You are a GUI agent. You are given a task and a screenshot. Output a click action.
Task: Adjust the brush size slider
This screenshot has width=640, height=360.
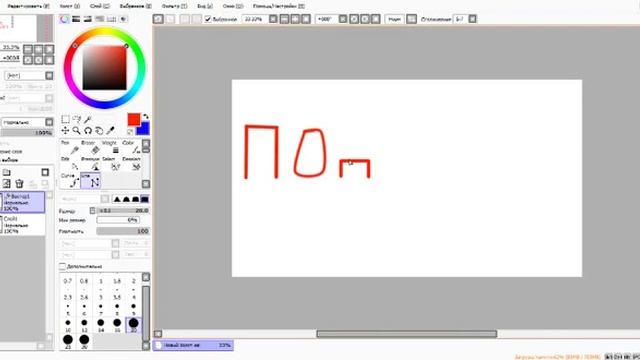click(123, 211)
